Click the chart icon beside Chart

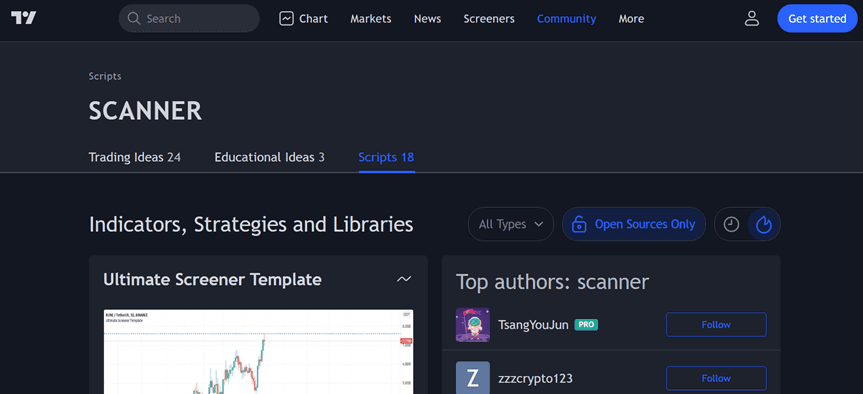(x=286, y=19)
